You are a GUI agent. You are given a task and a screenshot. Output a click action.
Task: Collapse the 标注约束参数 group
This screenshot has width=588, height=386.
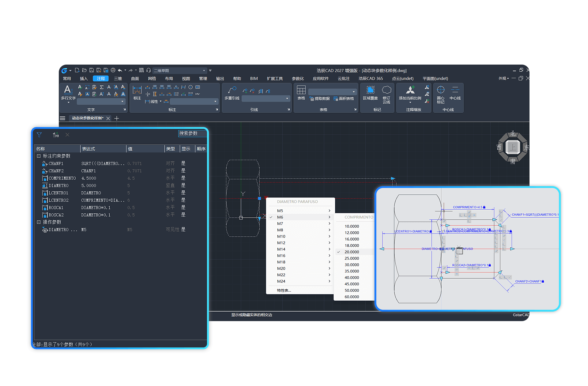click(39, 156)
